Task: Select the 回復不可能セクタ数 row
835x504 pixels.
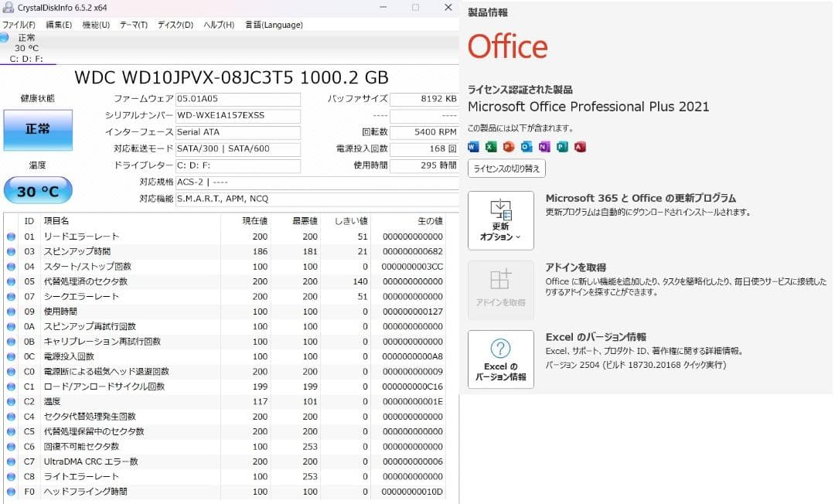Action: coord(225,447)
